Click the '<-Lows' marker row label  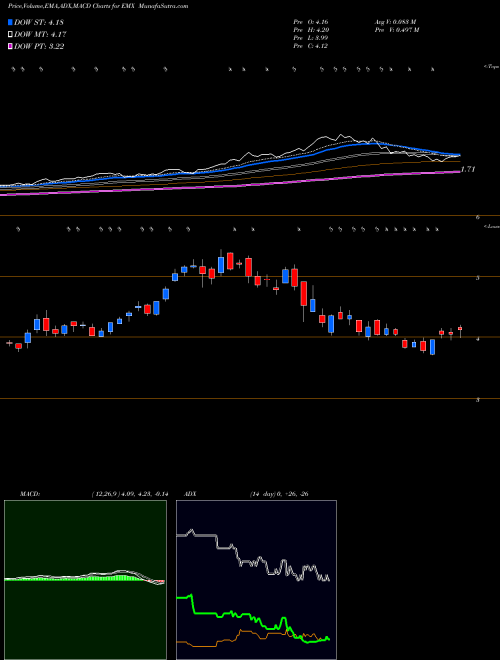pos(491,226)
